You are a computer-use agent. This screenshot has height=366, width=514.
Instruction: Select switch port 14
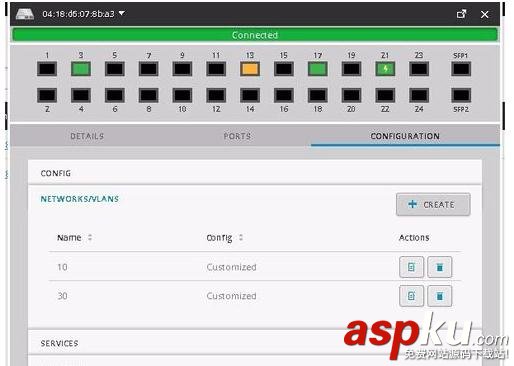[x=250, y=95]
